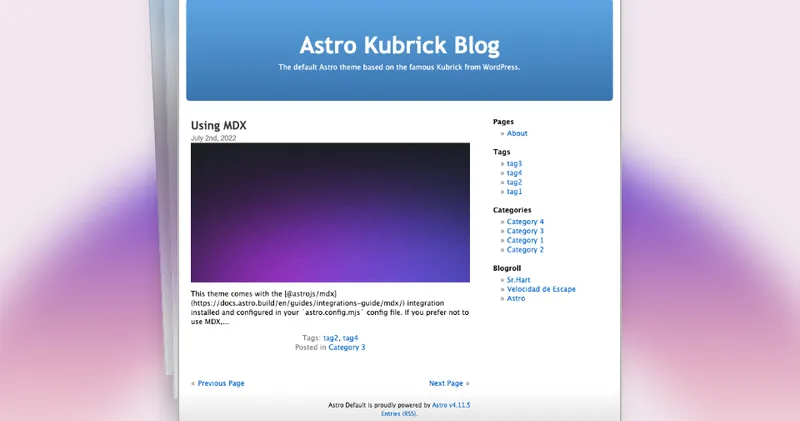The width and height of the screenshot is (800, 421).
Task: Open Category 1 in sidebar Categories
Action: (525, 240)
